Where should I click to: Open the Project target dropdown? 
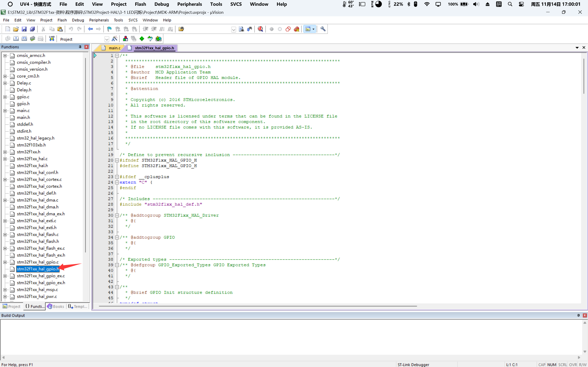click(x=106, y=39)
